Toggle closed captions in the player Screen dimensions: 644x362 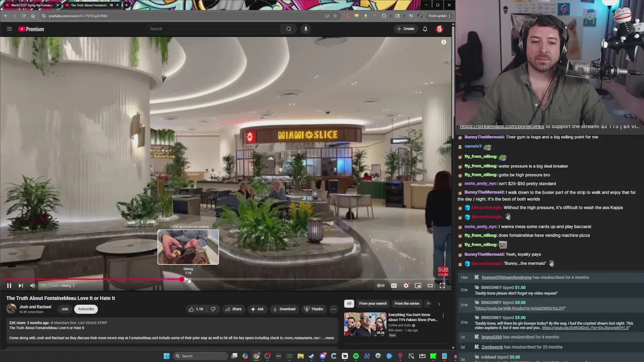tap(394, 286)
